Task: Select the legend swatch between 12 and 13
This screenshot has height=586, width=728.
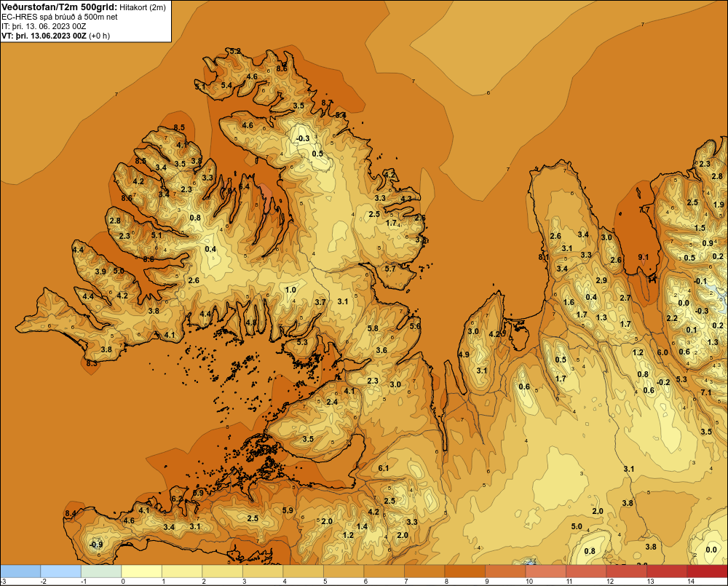Action: [x=626, y=571]
